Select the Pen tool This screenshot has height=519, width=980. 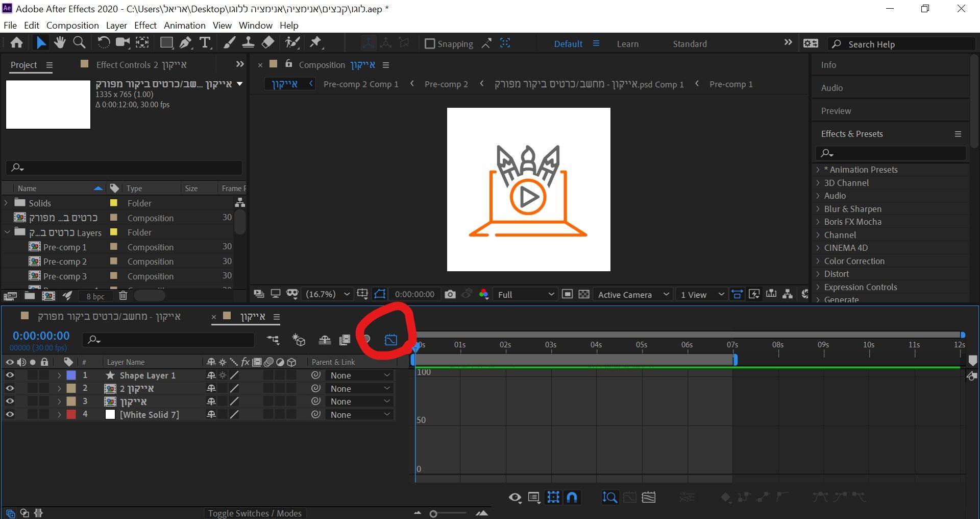[185, 43]
